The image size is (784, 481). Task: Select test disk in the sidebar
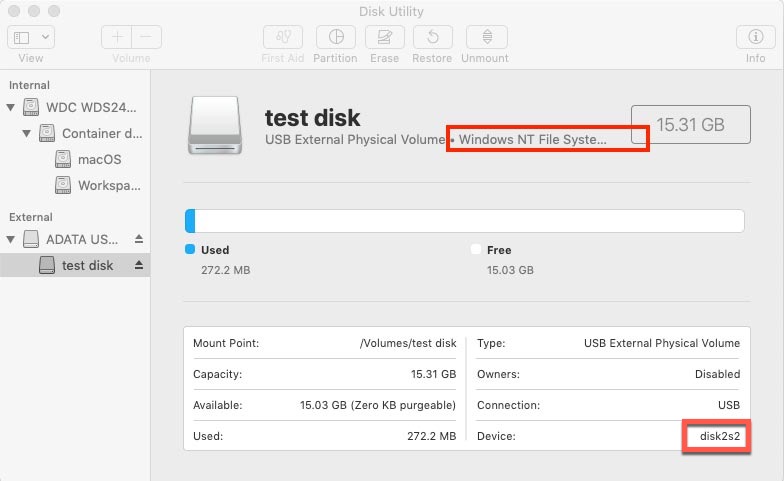coord(87,266)
